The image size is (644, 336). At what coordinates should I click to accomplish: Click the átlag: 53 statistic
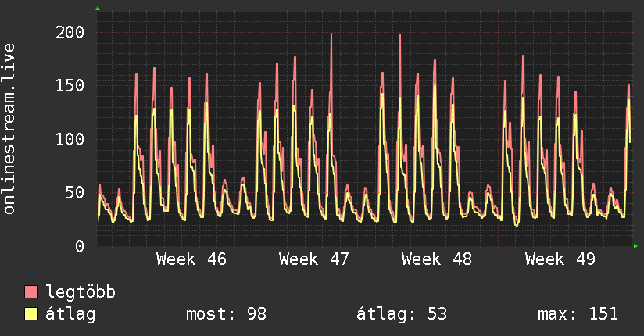(401, 314)
